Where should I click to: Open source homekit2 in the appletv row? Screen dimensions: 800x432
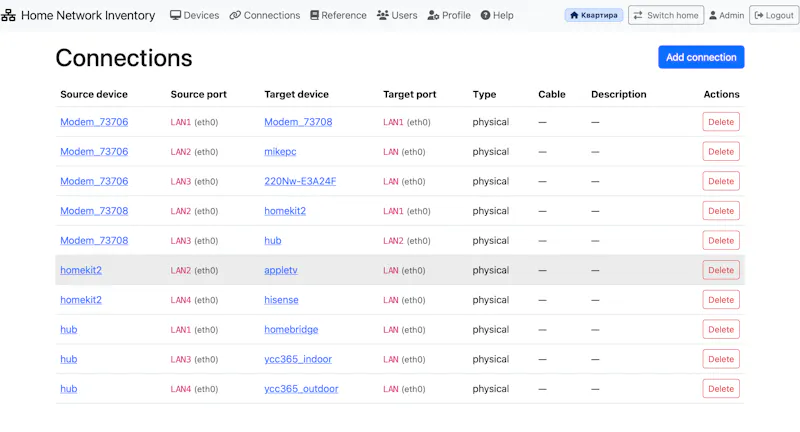click(x=81, y=270)
